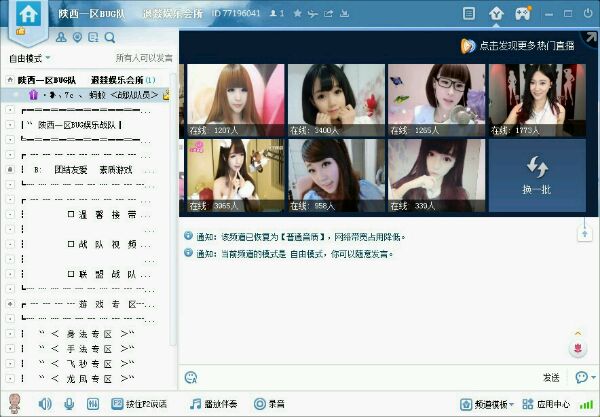Open live stream thumbnail with 3400 online
600x417 pixels.
coord(336,100)
